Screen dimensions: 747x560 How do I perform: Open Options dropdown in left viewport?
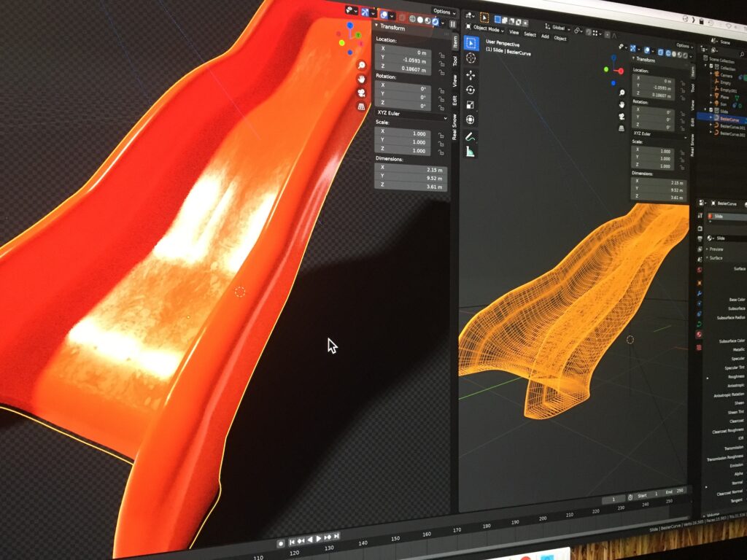pyautogui.click(x=444, y=12)
